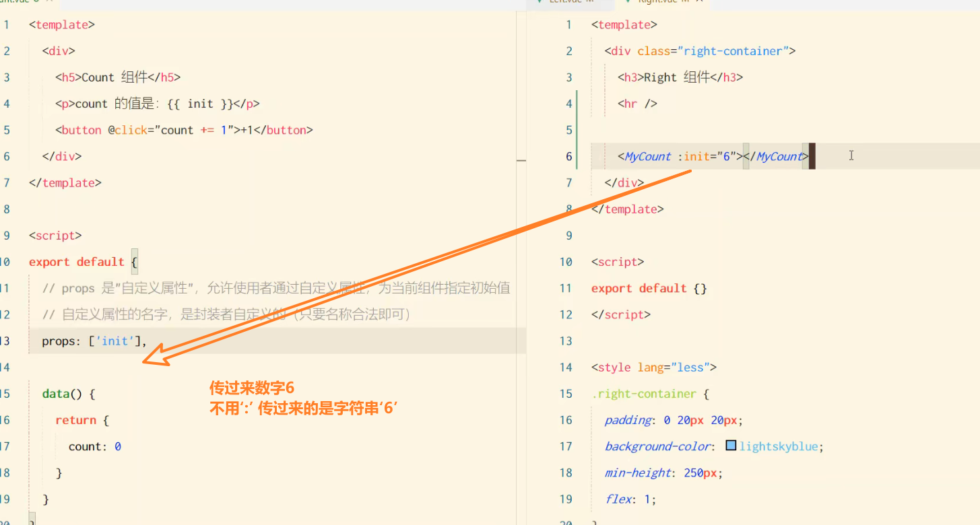Click the '.right-container {' selector line

[x=651, y=394]
